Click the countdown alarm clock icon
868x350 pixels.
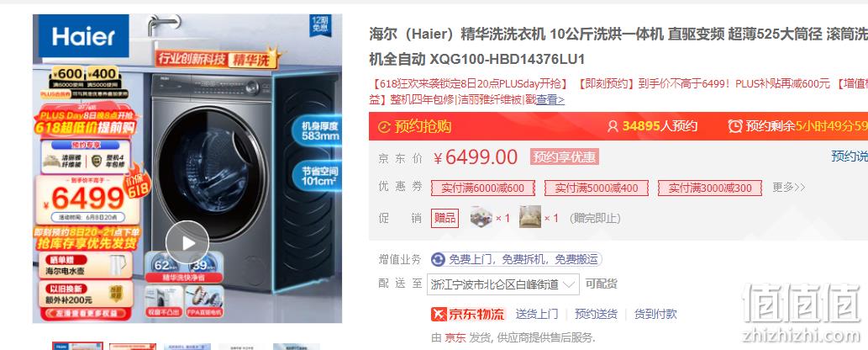pyautogui.click(x=734, y=126)
